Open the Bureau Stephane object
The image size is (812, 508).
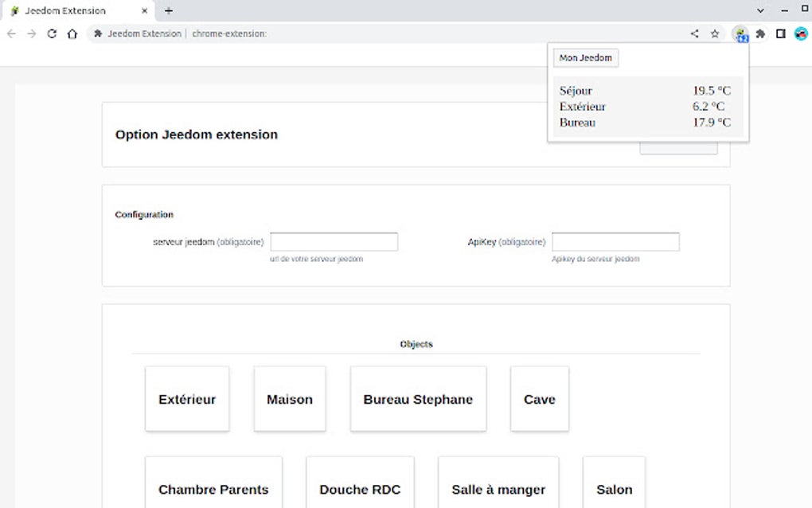418,398
